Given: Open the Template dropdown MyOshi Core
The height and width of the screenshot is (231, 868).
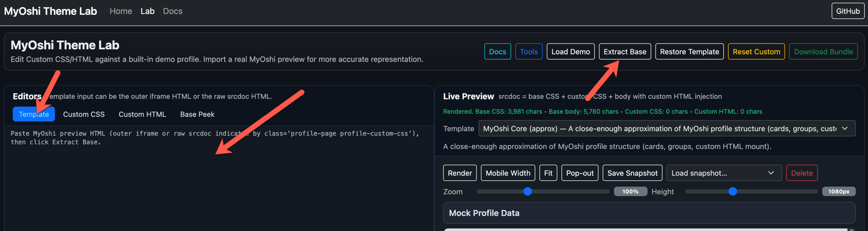Looking at the screenshot, I should coord(666,128).
